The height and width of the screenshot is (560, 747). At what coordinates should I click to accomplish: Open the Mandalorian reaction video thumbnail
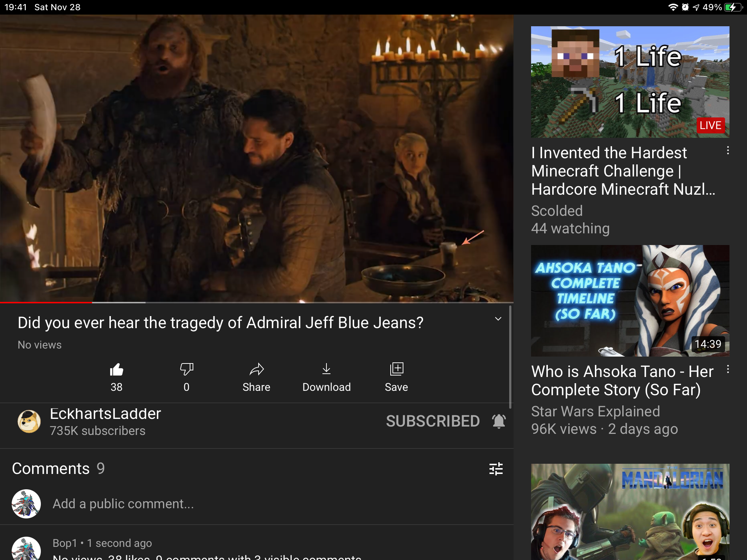(630, 512)
